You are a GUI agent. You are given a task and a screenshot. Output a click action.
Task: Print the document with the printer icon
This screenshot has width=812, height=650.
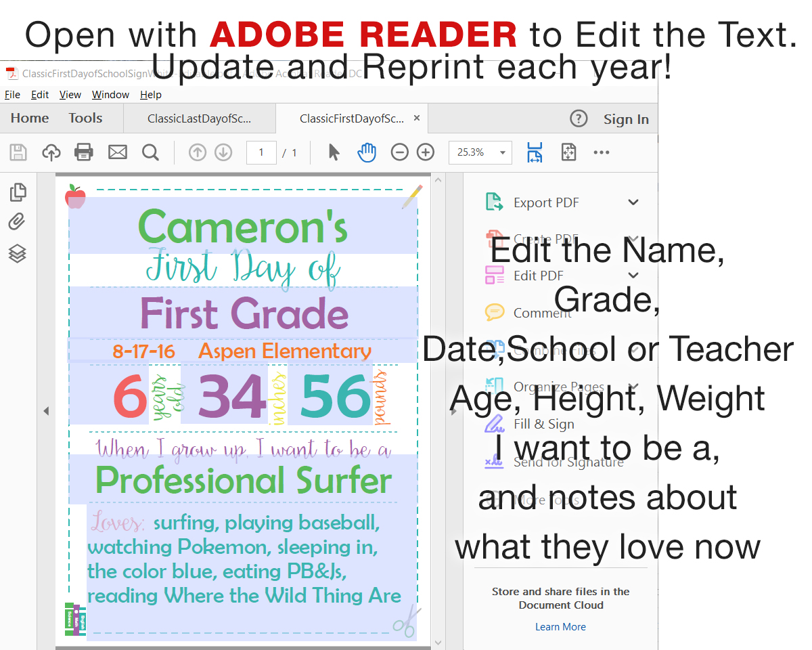(84, 152)
